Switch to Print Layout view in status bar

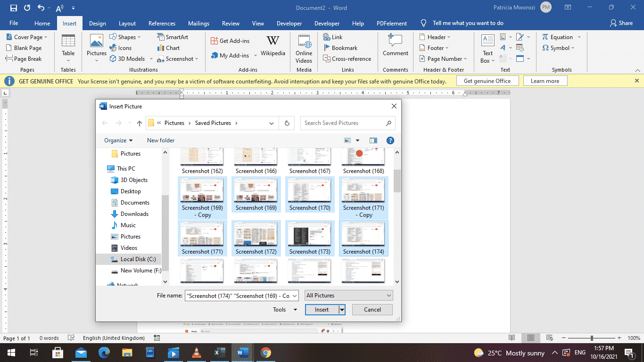point(531,338)
